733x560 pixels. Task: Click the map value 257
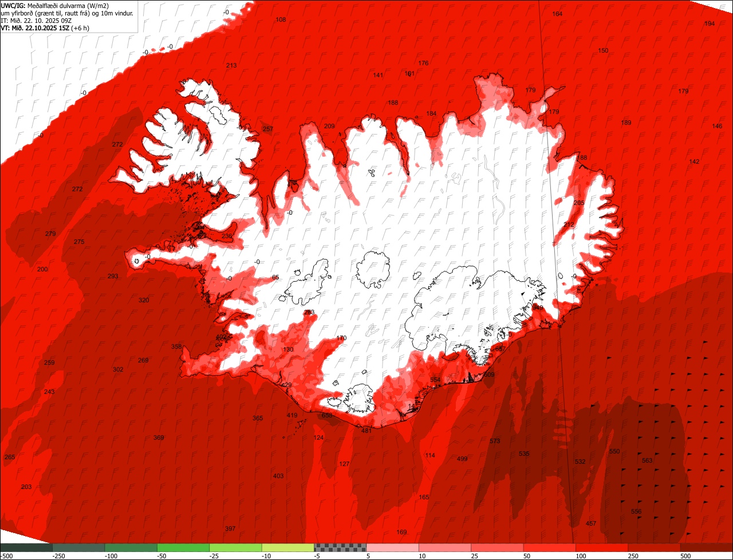[x=268, y=129]
